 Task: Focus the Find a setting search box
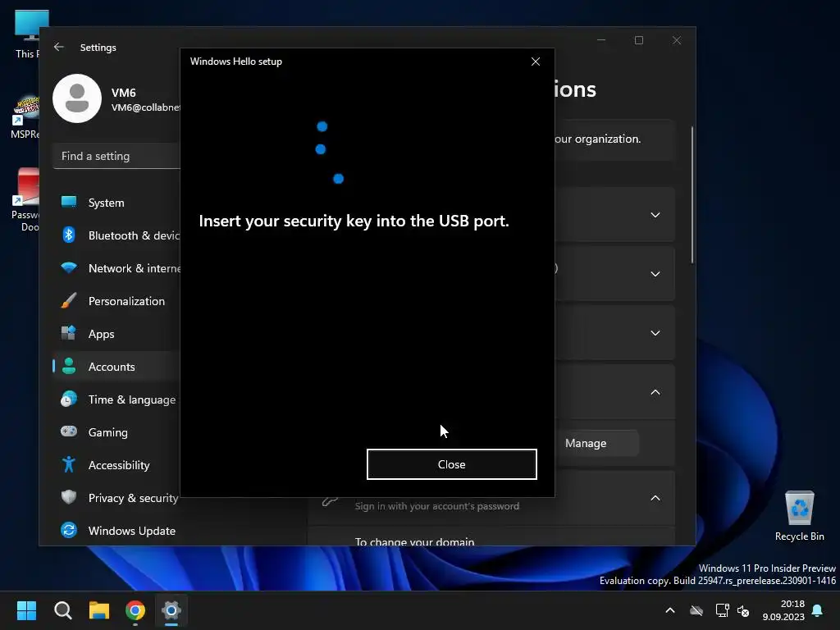(116, 156)
